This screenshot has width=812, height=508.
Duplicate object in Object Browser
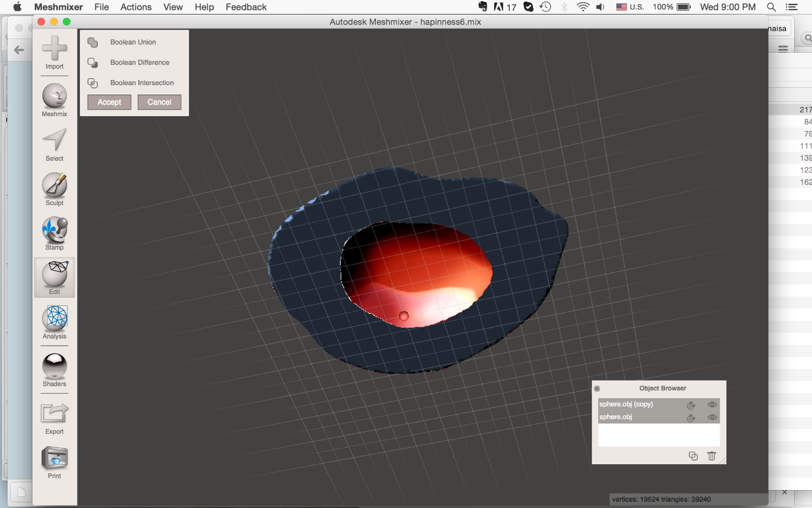point(693,456)
